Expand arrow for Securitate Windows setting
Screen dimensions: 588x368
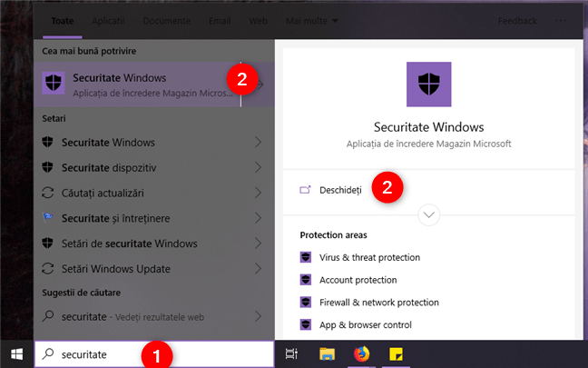(x=258, y=142)
